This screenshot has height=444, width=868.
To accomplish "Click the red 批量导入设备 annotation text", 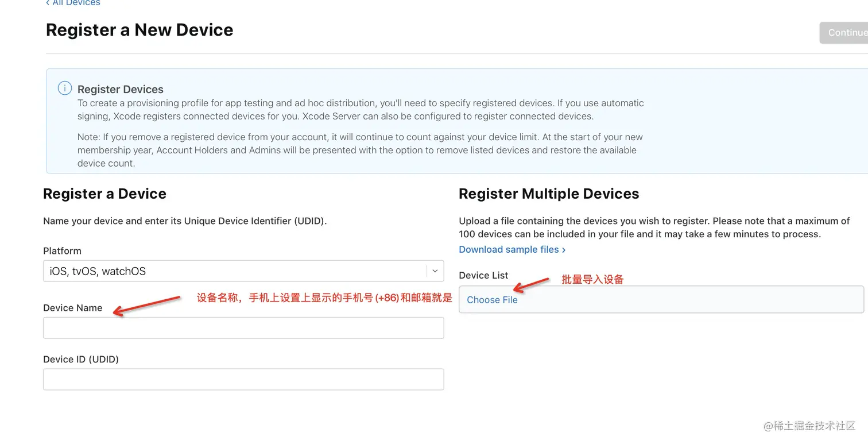I will 592,280.
